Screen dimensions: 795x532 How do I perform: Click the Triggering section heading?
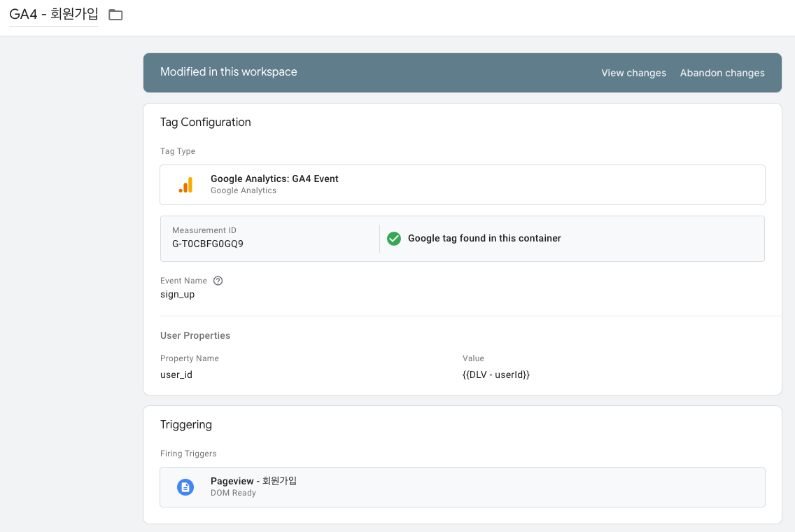click(186, 424)
